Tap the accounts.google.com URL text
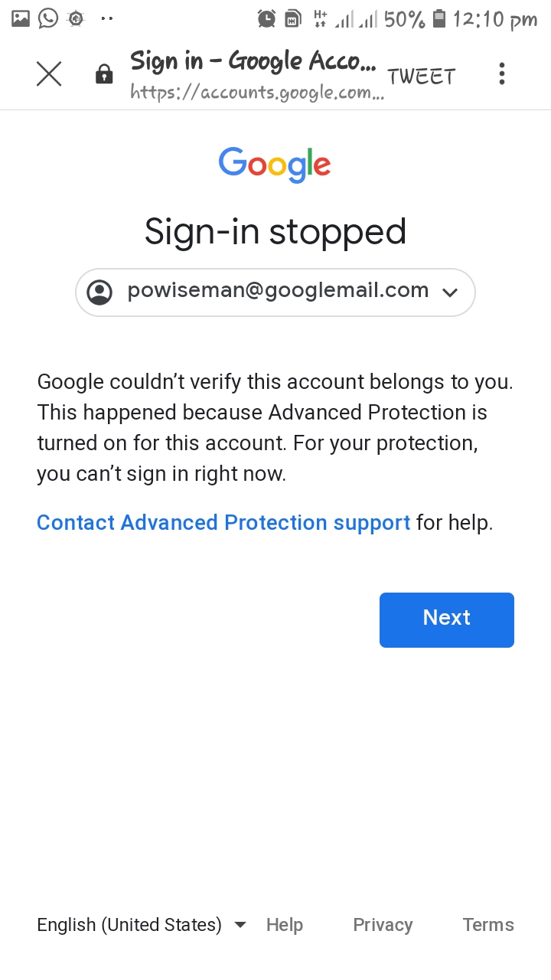The image size is (551, 980). pos(257,93)
